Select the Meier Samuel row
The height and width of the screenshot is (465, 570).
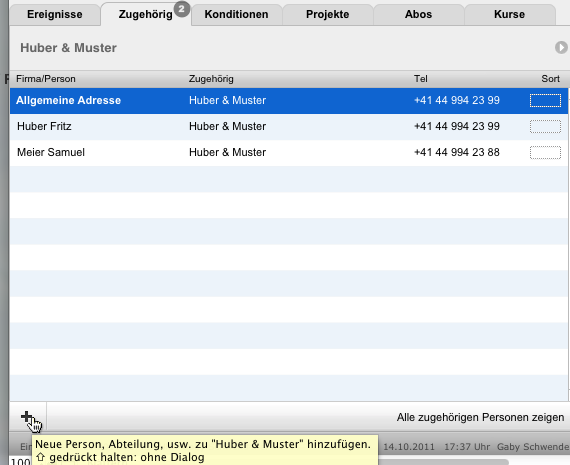coord(289,152)
